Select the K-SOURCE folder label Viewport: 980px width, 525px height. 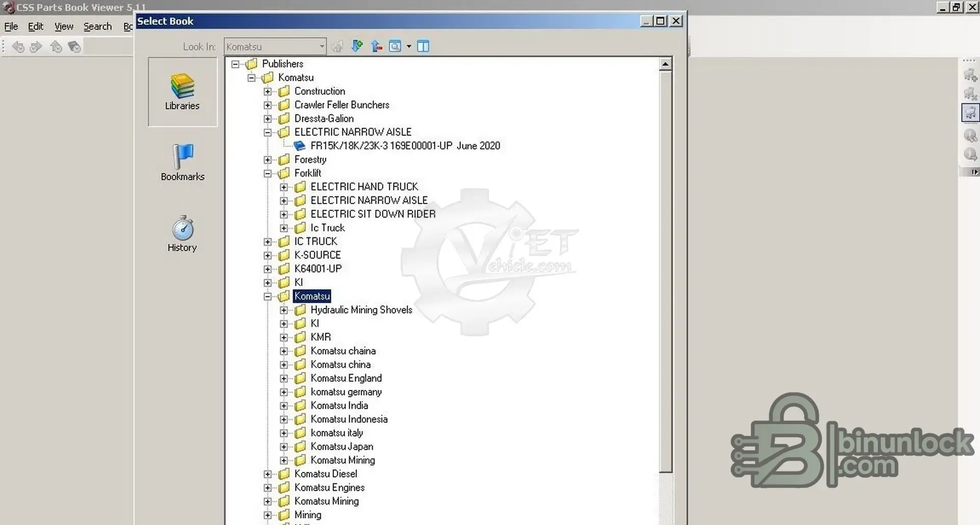(317, 255)
